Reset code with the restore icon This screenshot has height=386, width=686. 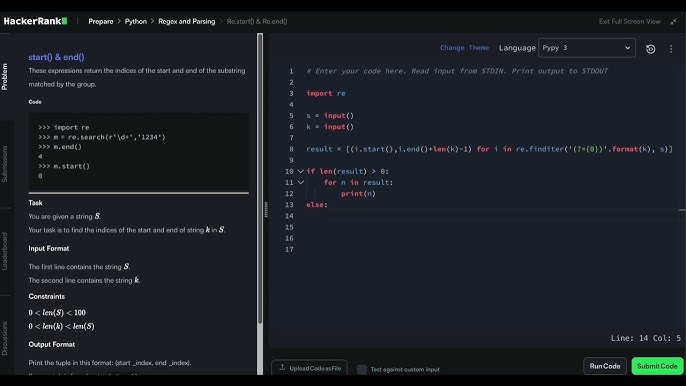point(651,49)
